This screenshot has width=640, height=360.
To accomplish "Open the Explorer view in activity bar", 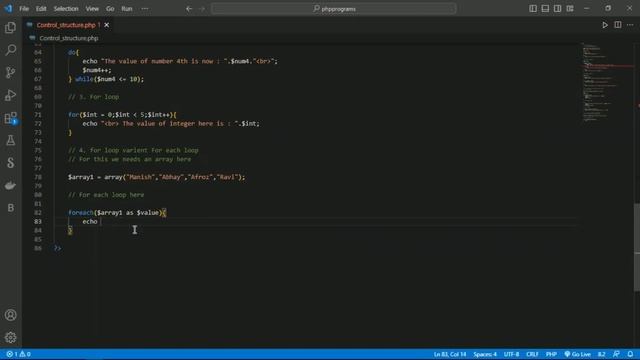I will point(11,28).
